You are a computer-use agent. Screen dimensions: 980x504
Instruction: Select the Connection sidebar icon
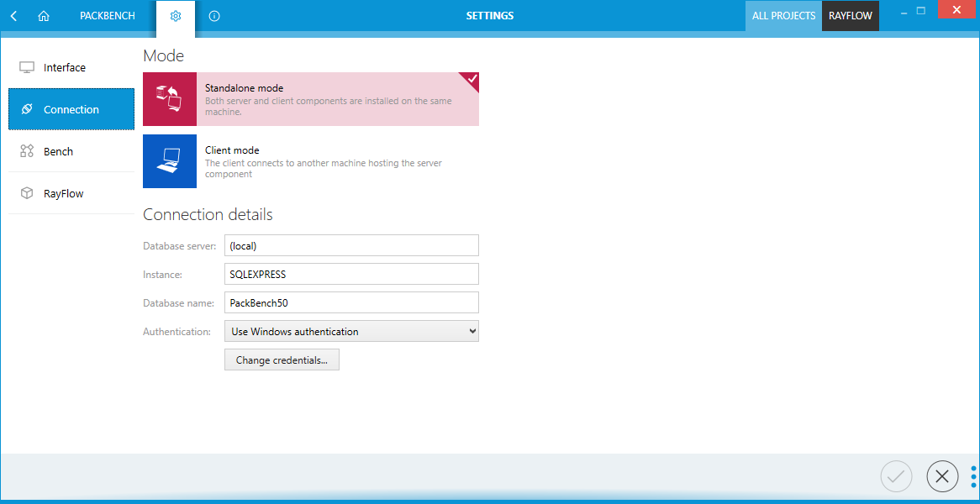pos(27,109)
